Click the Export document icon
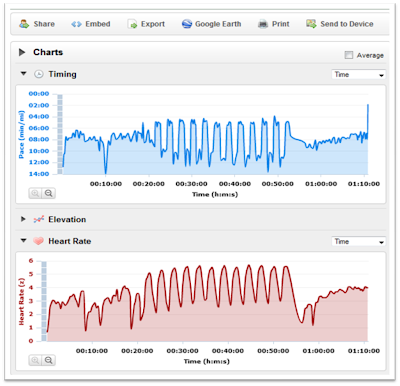 [132, 24]
